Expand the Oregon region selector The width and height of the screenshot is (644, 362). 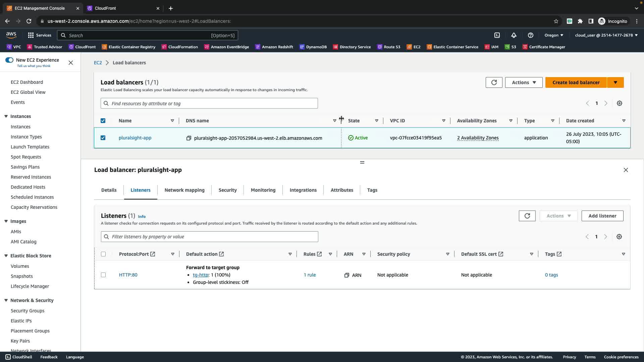click(x=554, y=35)
